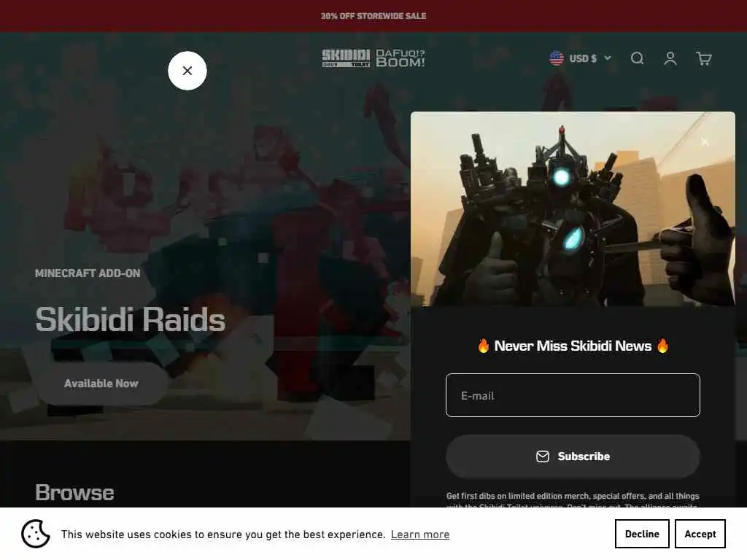747x560 pixels.
Task: Click the Available Now button
Action: coord(101,384)
